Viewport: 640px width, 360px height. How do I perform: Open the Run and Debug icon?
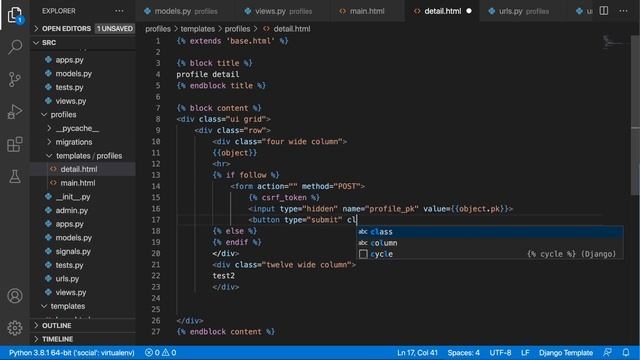coord(15,111)
